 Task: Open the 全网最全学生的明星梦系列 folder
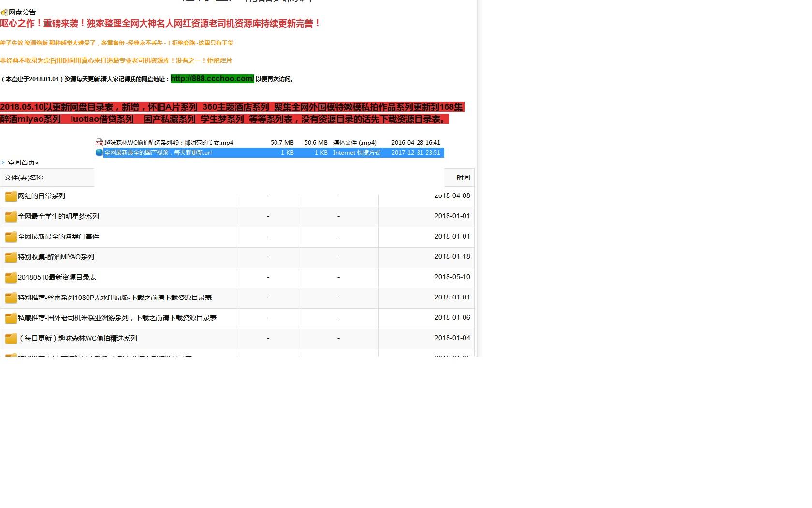pos(58,216)
